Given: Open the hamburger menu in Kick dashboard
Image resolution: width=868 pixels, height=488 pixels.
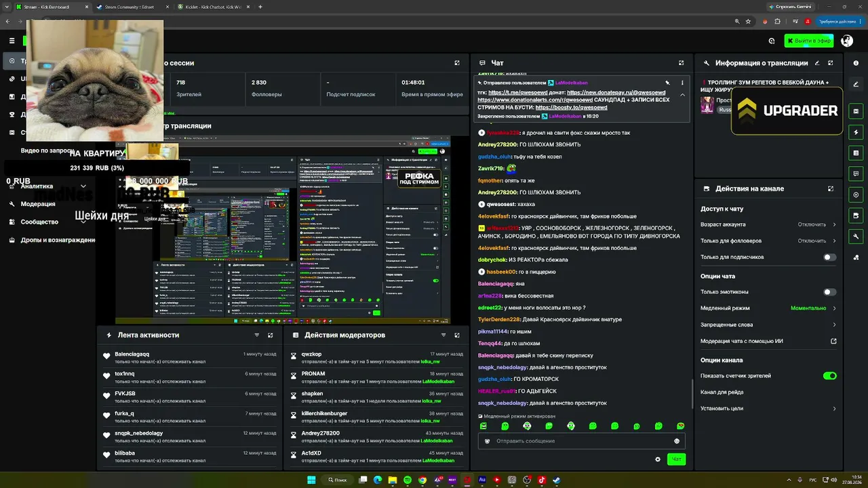Looking at the screenshot, I should (12, 41).
